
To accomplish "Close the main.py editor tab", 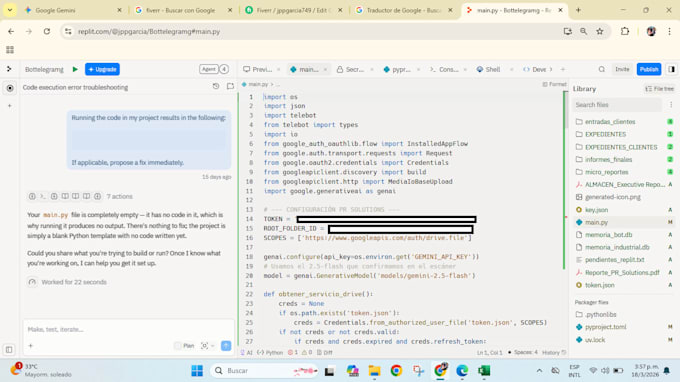I will pyautogui.click(x=325, y=69).
